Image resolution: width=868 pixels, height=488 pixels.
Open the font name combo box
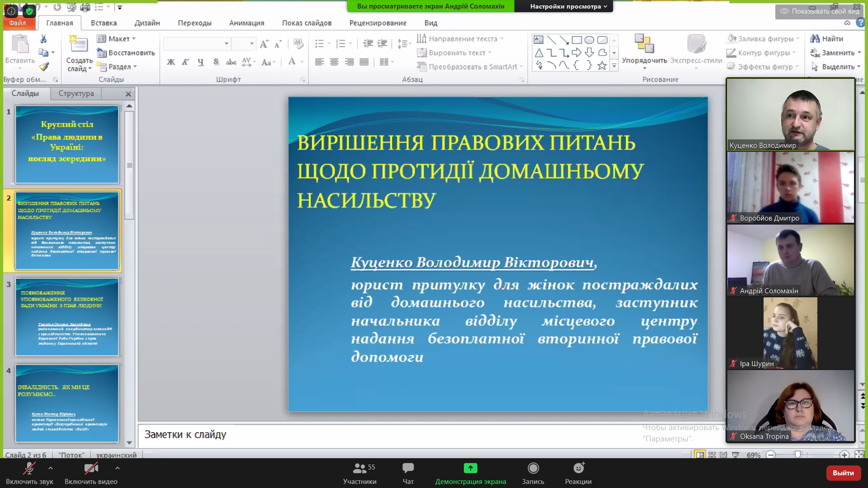197,44
